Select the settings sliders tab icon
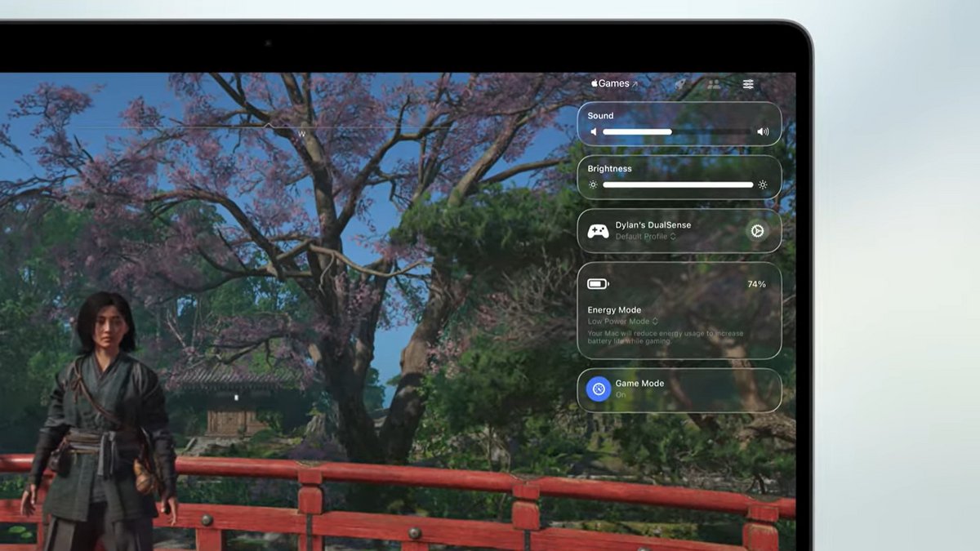The image size is (980, 551). click(x=748, y=84)
